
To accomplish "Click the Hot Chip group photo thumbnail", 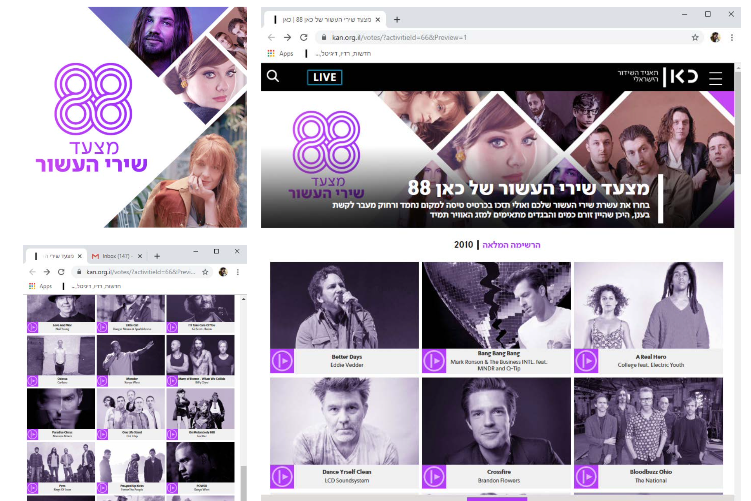I will coord(131,409).
